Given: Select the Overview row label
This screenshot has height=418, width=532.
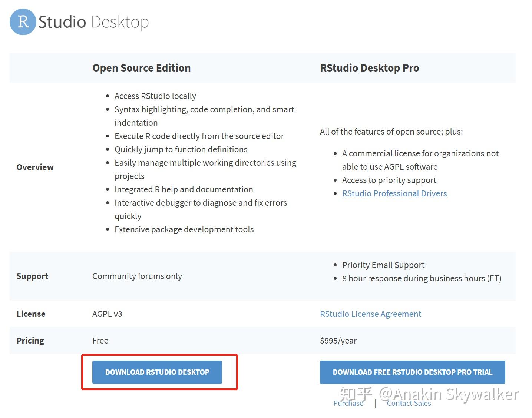Looking at the screenshot, I should [35, 167].
